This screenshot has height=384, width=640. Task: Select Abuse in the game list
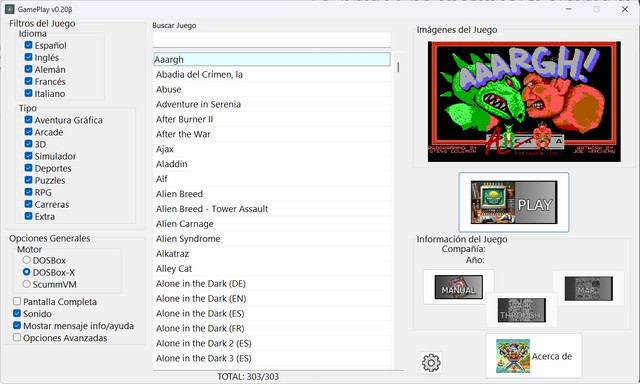point(272,89)
